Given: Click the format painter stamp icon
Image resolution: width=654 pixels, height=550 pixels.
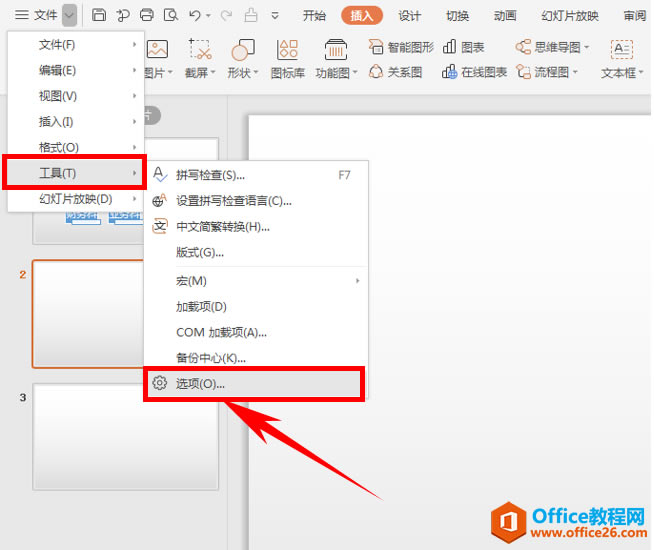Looking at the screenshot, I should click(251, 15).
